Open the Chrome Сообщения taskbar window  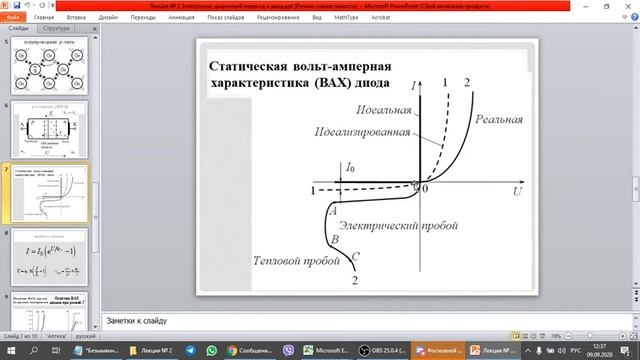pos(250,351)
